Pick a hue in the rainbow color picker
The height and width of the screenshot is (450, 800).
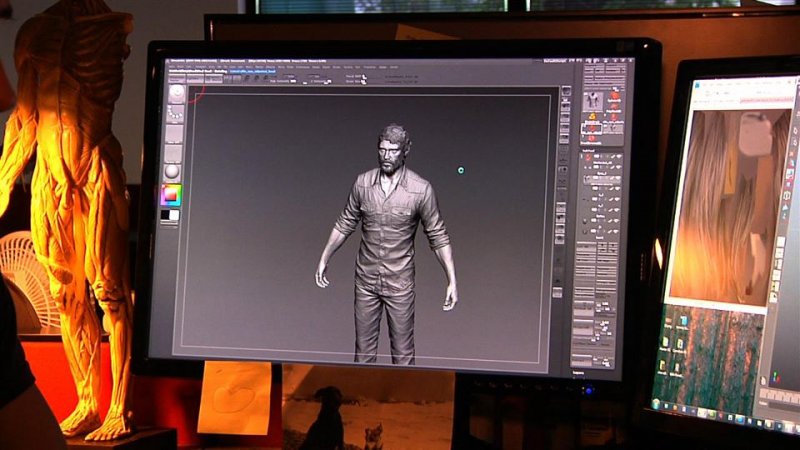(171, 195)
